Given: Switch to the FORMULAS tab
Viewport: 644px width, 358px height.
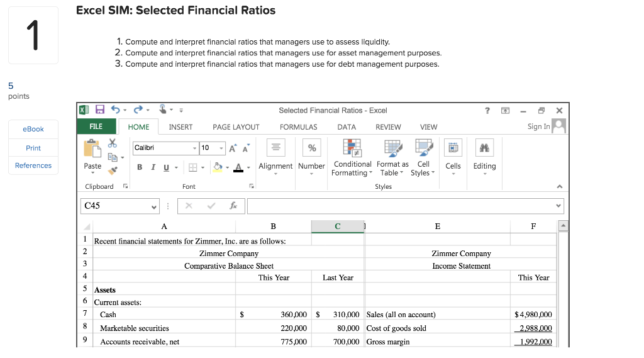Looking at the screenshot, I should (299, 127).
